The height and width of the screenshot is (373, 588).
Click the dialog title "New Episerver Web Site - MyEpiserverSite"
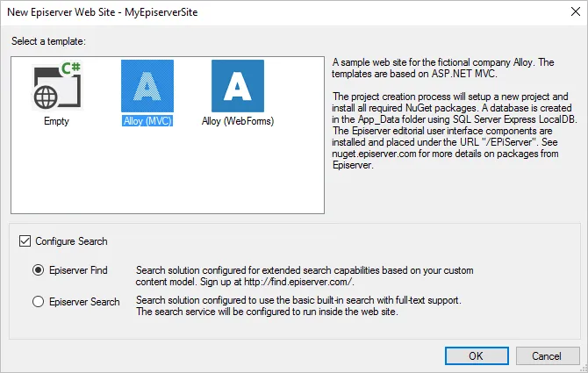[x=103, y=12]
